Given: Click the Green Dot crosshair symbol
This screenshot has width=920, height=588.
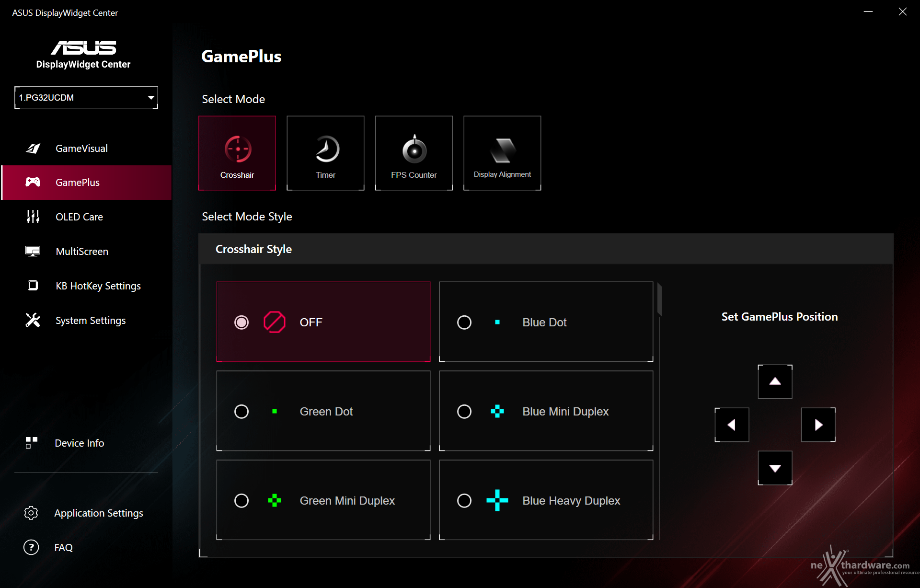Looking at the screenshot, I should pos(275,411).
